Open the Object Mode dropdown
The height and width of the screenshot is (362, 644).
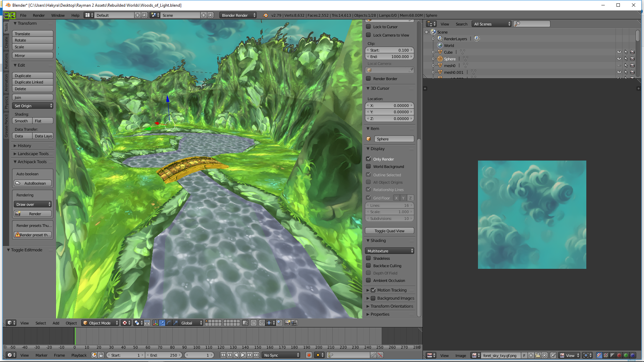pyautogui.click(x=100, y=323)
